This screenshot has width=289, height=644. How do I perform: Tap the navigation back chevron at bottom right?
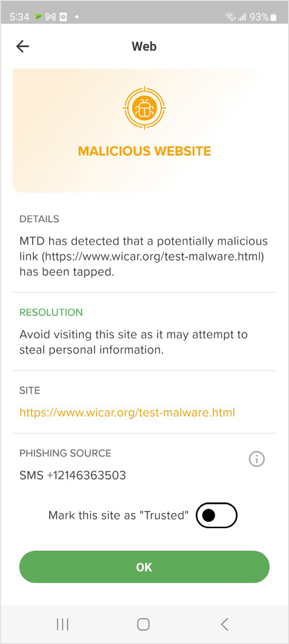[224, 624]
